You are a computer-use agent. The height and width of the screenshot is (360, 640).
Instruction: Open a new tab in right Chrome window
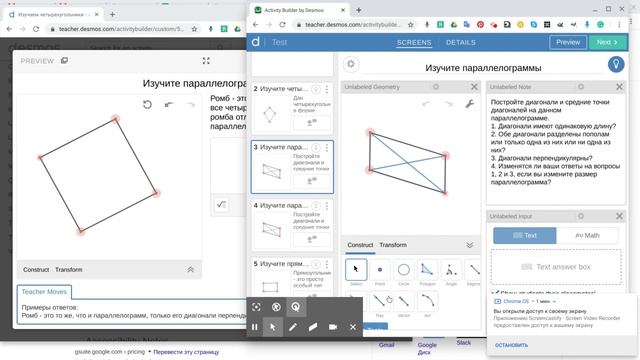[x=358, y=10]
